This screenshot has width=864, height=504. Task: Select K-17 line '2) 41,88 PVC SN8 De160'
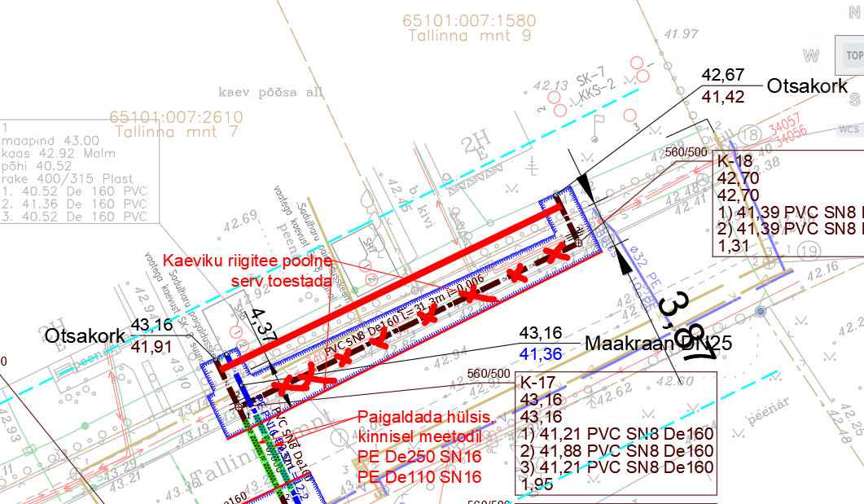pyautogui.click(x=617, y=451)
